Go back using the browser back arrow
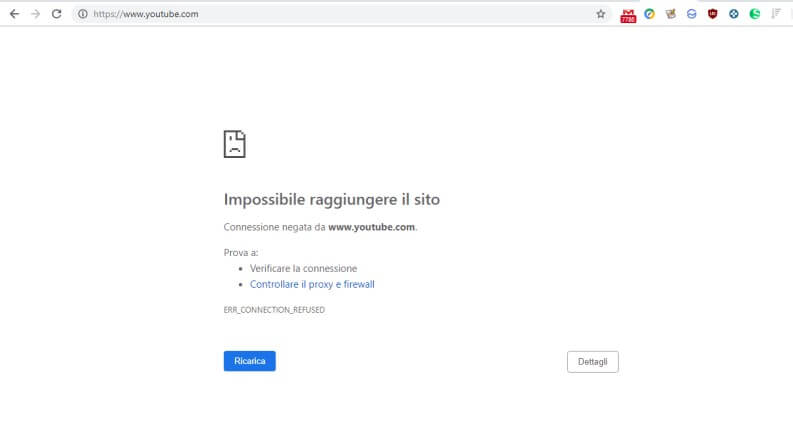This screenshot has height=447, width=793. pyautogui.click(x=14, y=14)
